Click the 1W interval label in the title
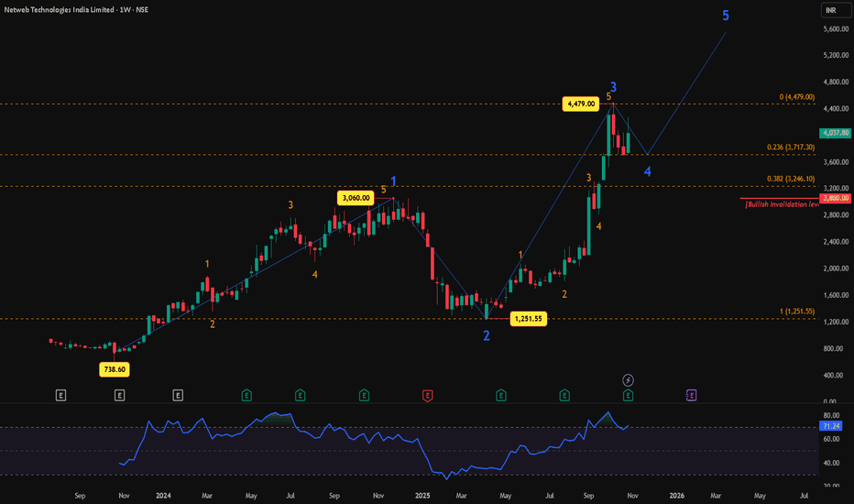Image resolution: width=854 pixels, height=504 pixels. tap(125, 10)
